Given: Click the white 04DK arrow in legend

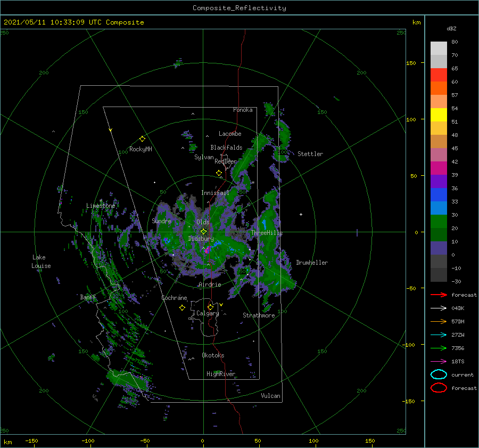Looking at the screenshot, I should click(x=439, y=308).
